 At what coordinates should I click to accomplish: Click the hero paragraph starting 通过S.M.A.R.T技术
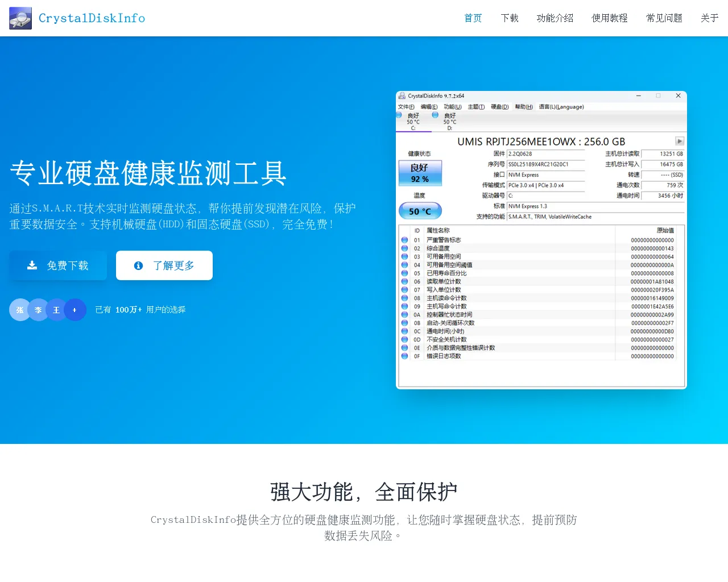[183, 217]
